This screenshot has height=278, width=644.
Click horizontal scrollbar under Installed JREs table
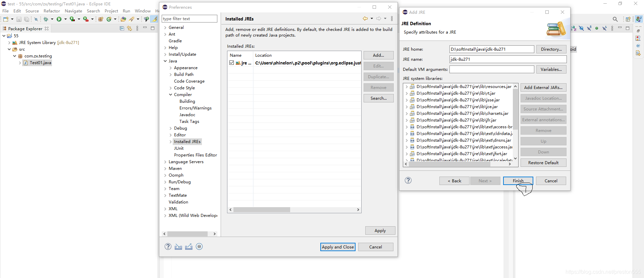coord(262,210)
